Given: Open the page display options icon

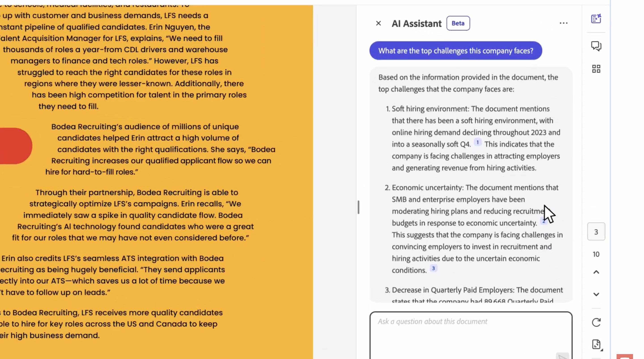Looking at the screenshot, I should point(597,344).
